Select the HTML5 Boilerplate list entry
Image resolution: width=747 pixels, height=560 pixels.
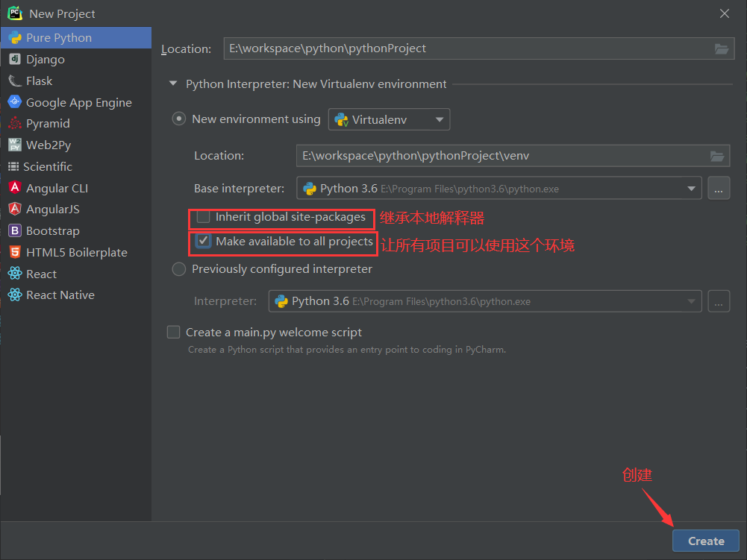[x=76, y=252]
